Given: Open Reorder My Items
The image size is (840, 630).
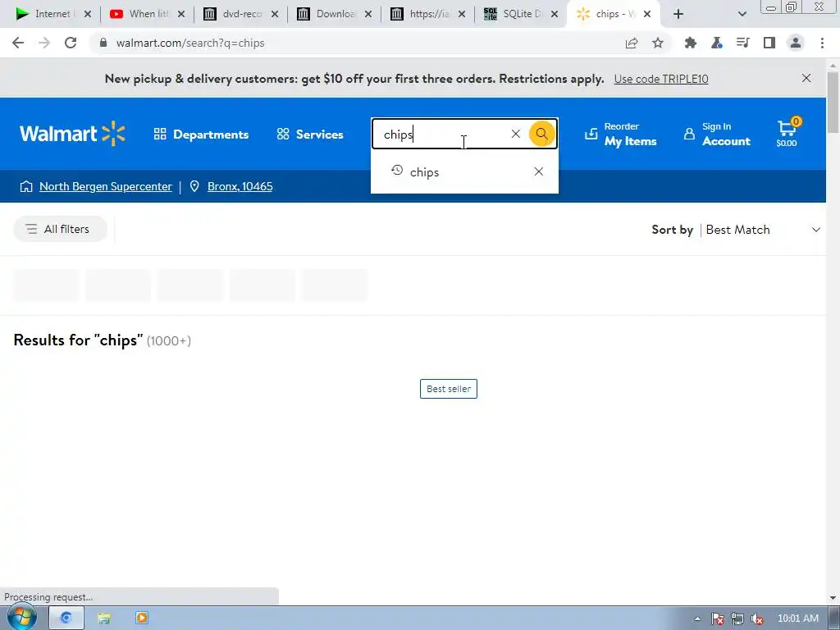Looking at the screenshot, I should (x=620, y=134).
